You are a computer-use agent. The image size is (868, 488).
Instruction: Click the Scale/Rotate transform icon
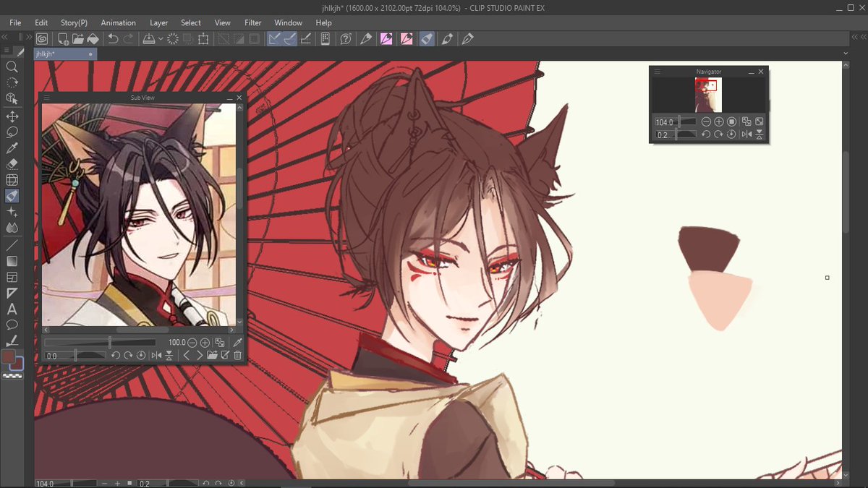coord(203,39)
